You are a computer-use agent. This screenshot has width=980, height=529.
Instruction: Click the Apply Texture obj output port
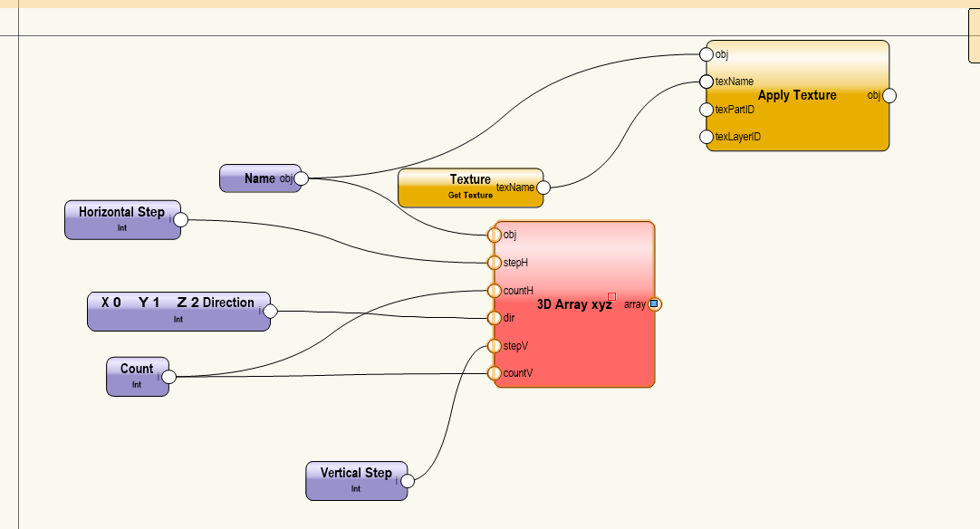tap(889, 96)
